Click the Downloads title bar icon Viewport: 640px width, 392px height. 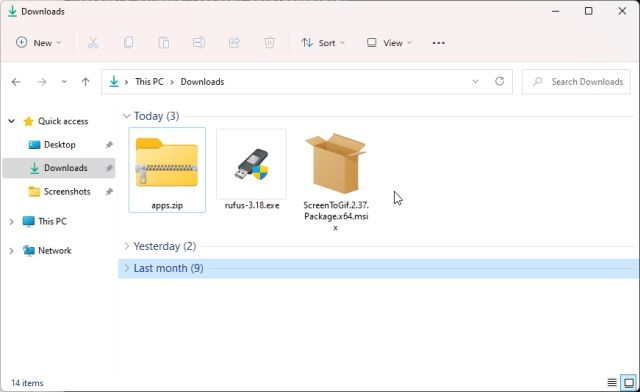[12, 11]
